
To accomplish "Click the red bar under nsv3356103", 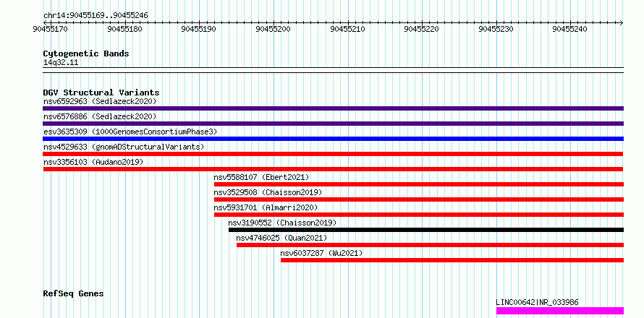I will [x=333, y=169].
